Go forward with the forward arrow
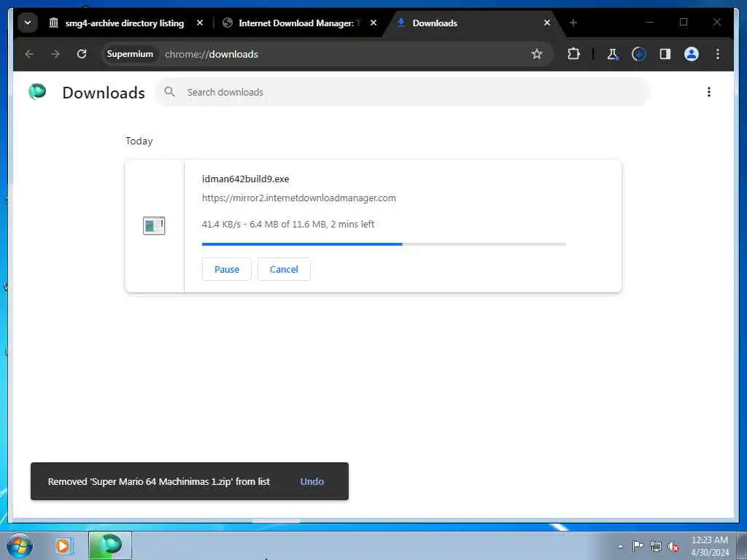This screenshot has width=747, height=560. [55, 54]
